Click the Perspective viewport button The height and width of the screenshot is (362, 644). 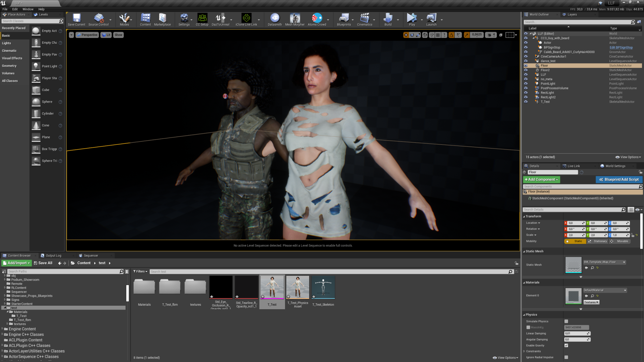(87, 35)
